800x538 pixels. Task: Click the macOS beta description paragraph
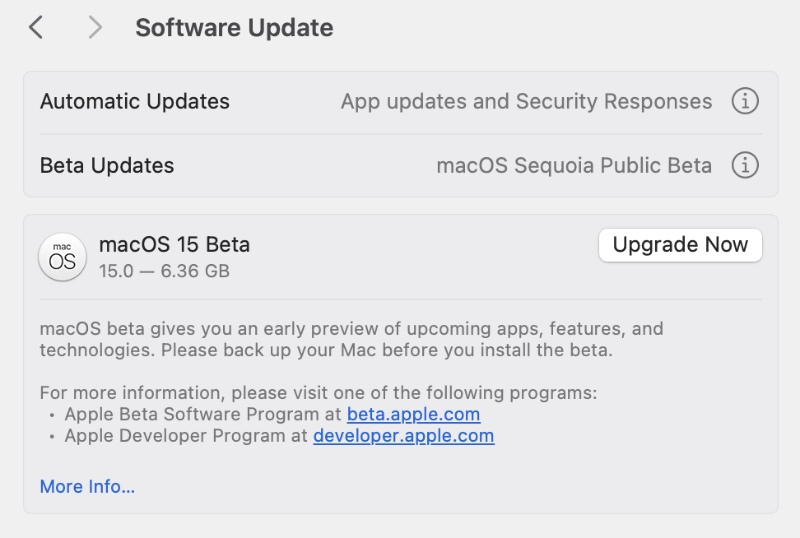tap(350, 339)
